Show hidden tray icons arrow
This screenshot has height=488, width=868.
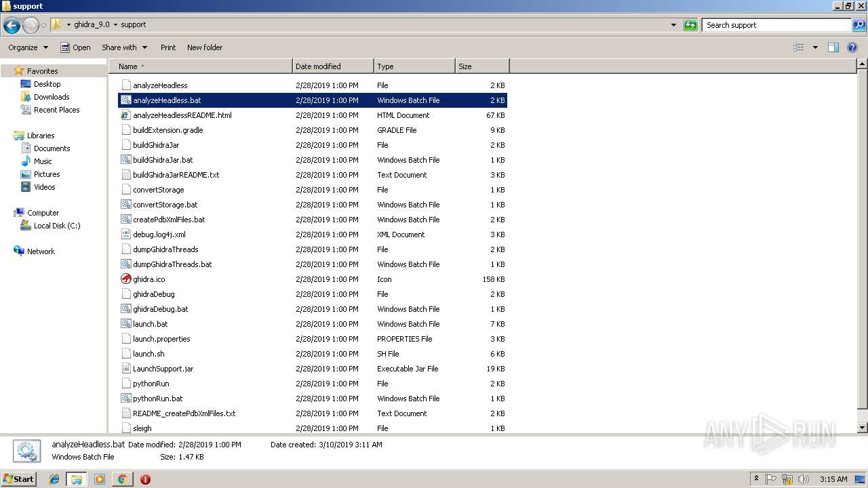(x=757, y=479)
